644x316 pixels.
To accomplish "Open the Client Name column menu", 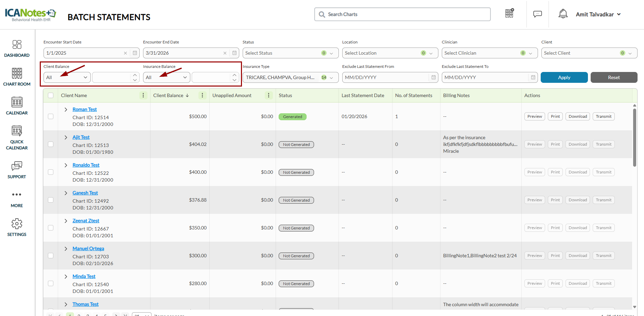I will 143,95.
